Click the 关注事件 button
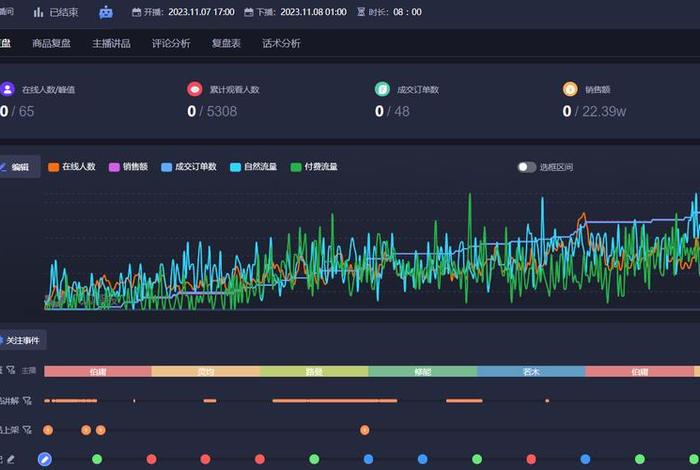Screen dimensions: 700x470 [22, 341]
